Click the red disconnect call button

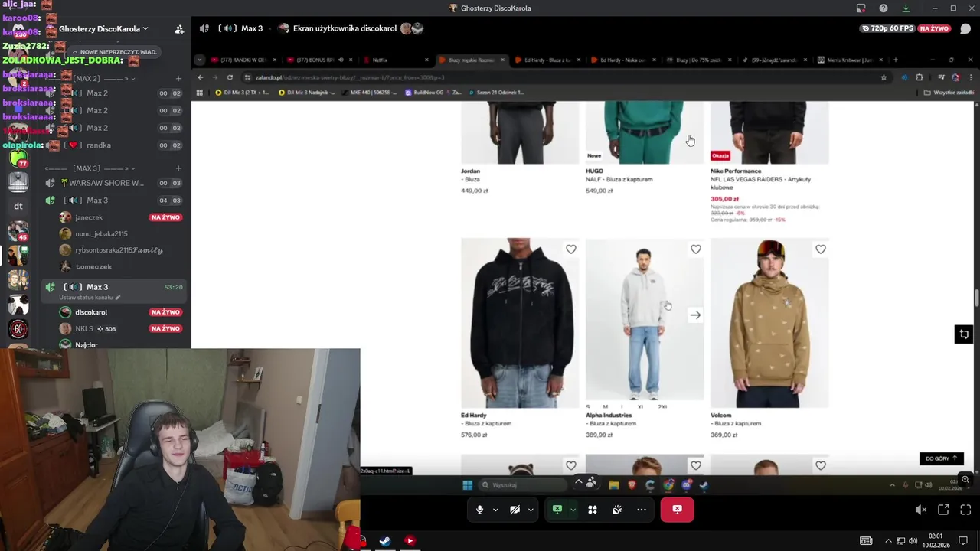click(x=678, y=510)
